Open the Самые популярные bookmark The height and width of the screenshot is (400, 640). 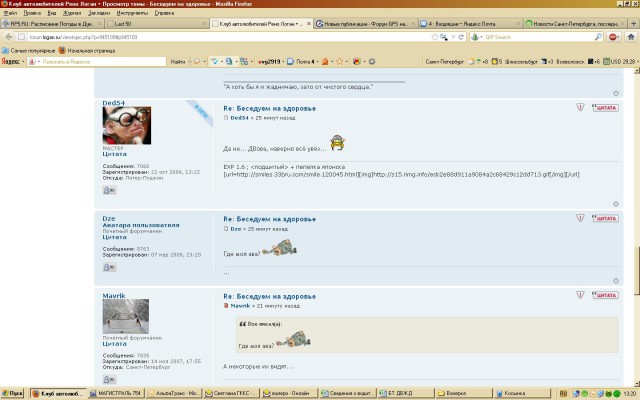pos(29,51)
